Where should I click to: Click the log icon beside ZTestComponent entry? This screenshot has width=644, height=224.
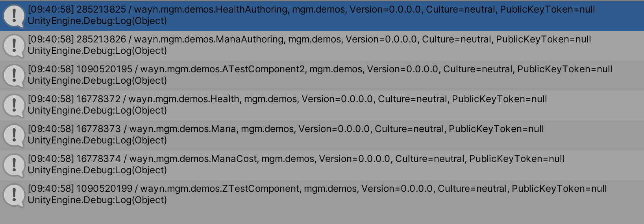click(14, 195)
